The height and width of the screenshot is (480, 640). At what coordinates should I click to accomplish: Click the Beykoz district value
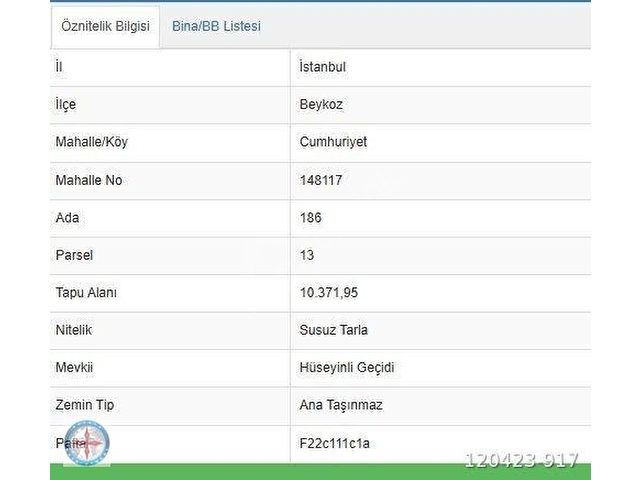[x=321, y=104]
